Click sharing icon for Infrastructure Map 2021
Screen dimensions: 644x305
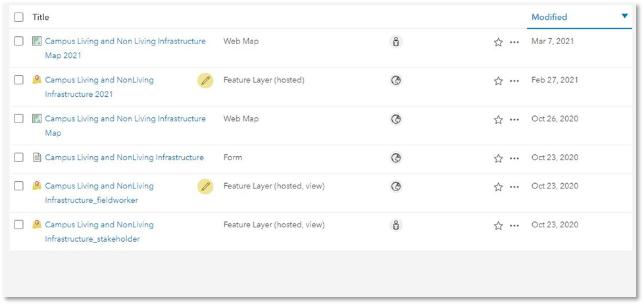pos(396,42)
